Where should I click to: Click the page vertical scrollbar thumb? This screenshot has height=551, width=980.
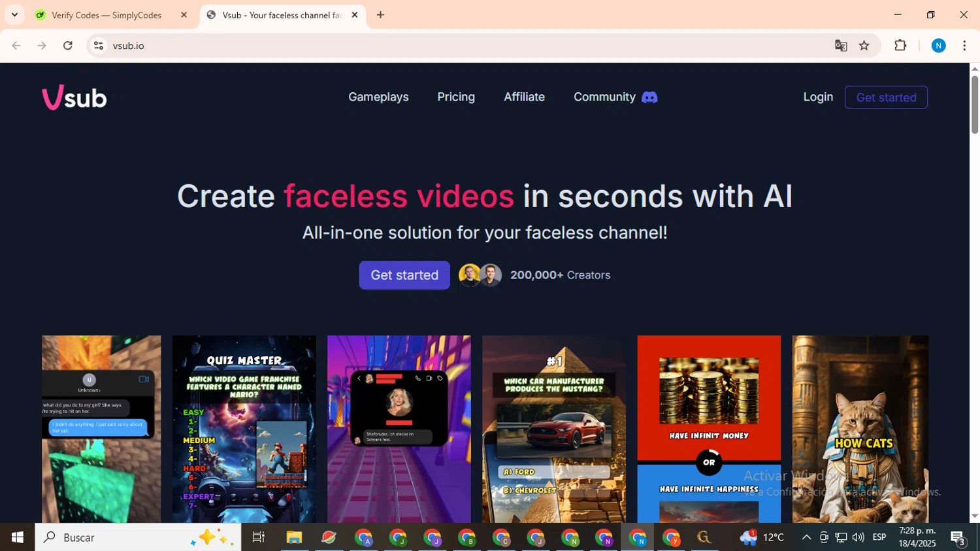click(975, 105)
